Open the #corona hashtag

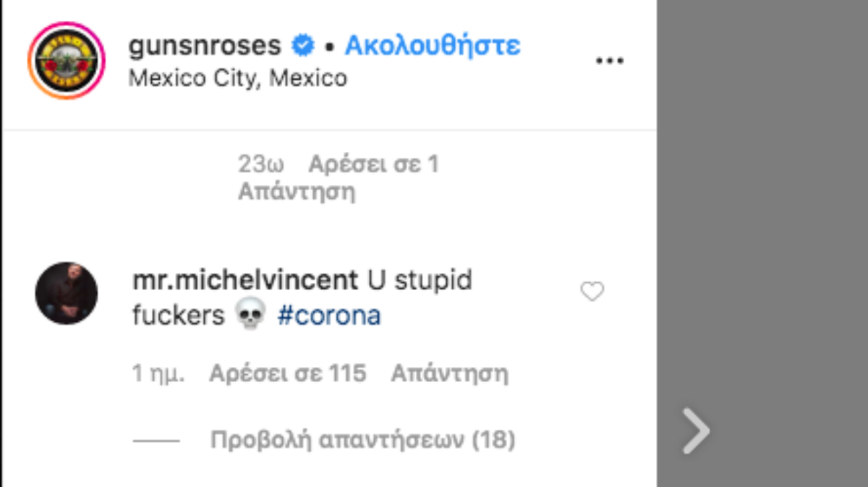click(329, 316)
